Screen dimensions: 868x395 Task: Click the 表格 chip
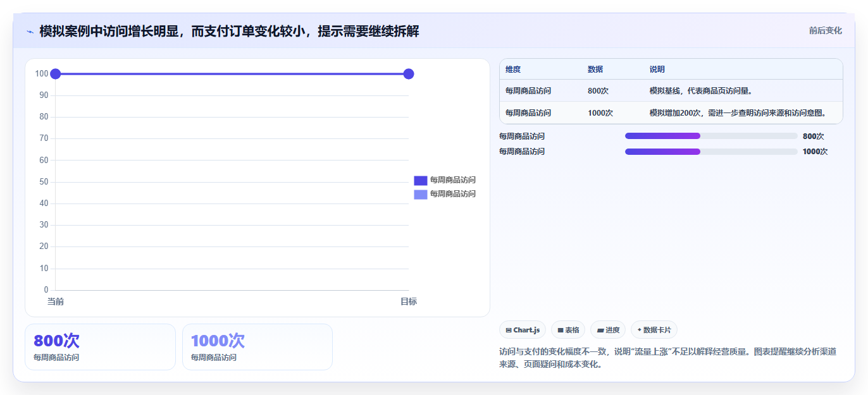pos(568,330)
